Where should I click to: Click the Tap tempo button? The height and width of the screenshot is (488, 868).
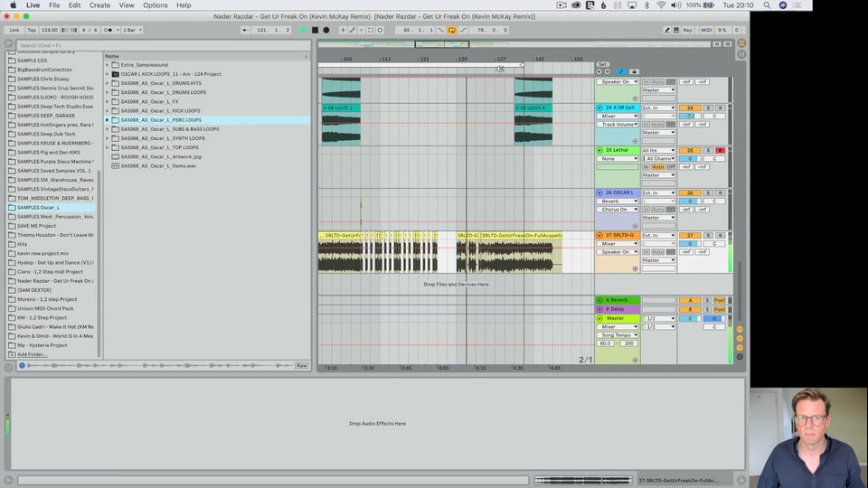(32, 30)
